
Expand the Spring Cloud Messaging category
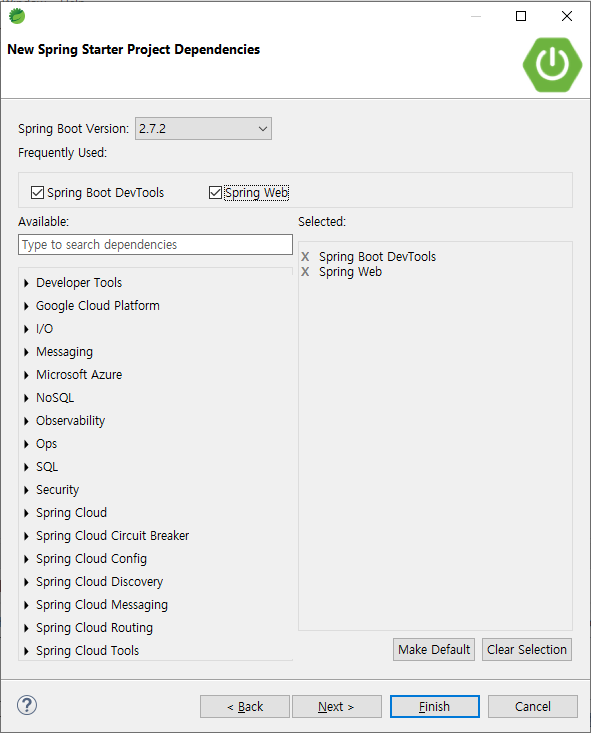click(x=26, y=605)
